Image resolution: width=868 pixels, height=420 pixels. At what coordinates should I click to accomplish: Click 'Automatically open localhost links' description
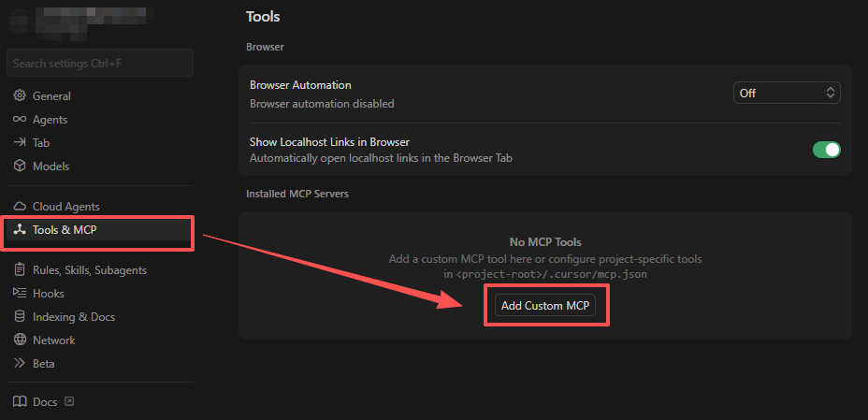[x=381, y=158]
